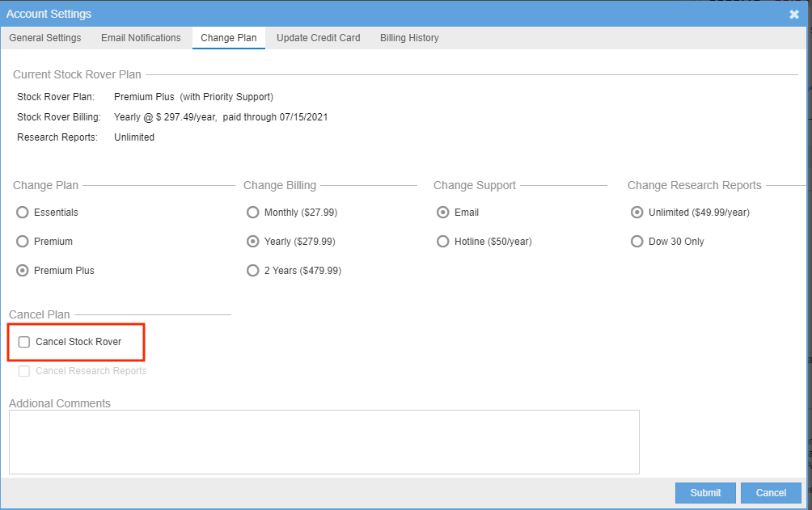Pick the 2 Years ($479.99) billing
812x510 pixels.
pos(253,271)
